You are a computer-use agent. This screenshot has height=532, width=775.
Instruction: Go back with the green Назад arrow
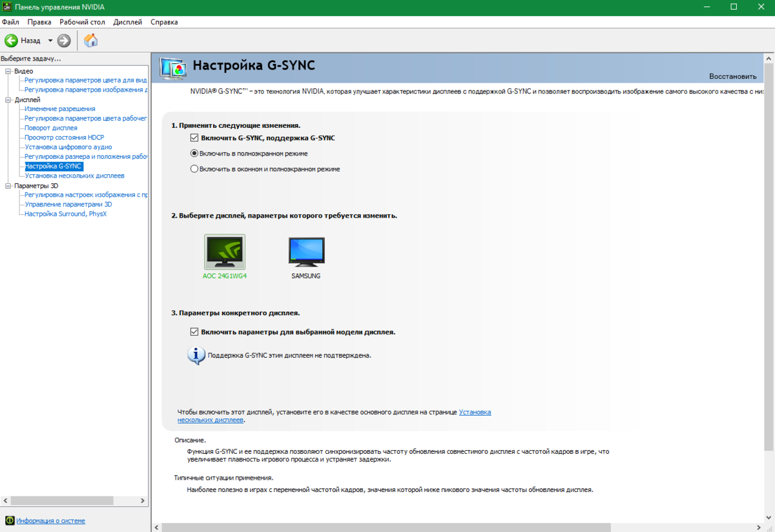point(12,41)
